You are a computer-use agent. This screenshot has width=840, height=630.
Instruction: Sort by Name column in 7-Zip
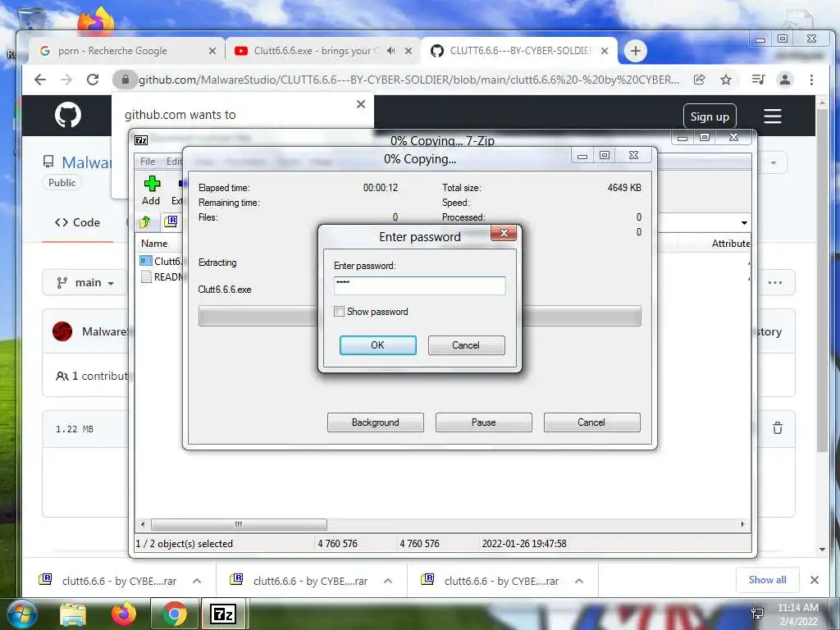pyautogui.click(x=154, y=243)
